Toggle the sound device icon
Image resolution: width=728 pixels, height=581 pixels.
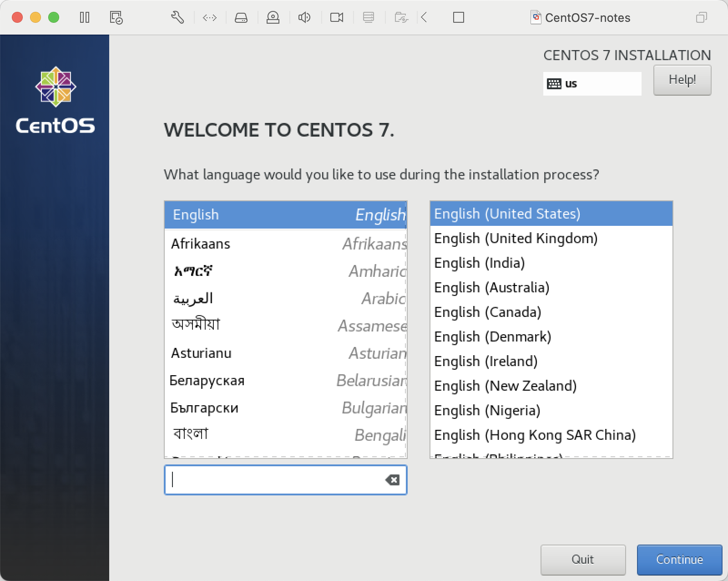[304, 18]
